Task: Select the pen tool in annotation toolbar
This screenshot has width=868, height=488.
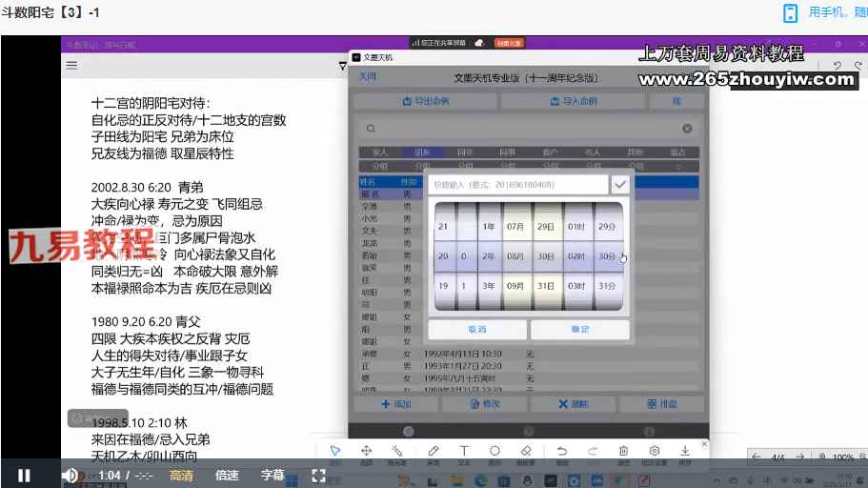Action: 433,451
